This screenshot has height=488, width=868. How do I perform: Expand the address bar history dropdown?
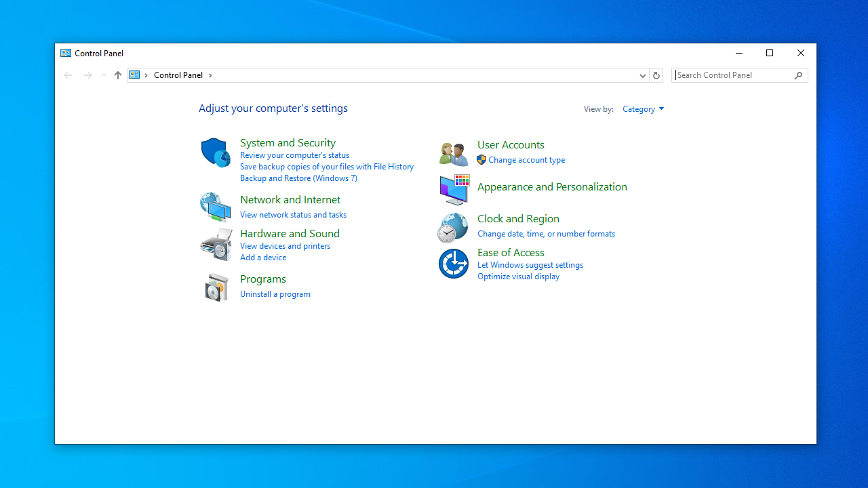pyautogui.click(x=642, y=75)
